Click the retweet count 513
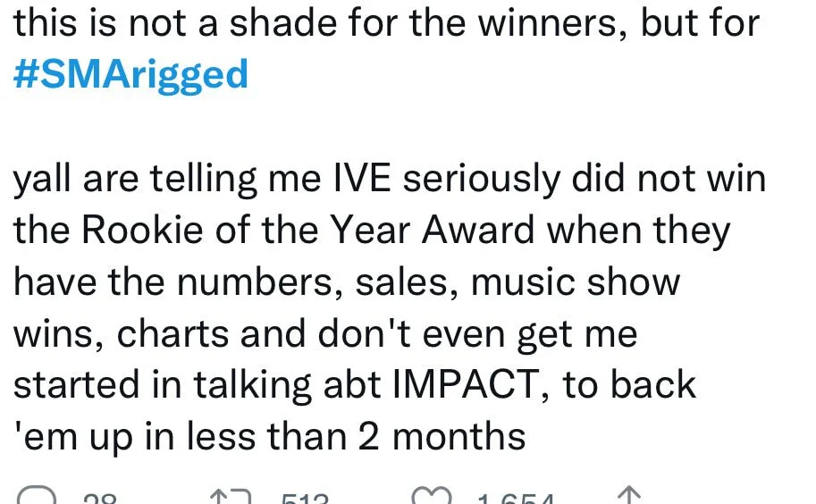 (305, 499)
